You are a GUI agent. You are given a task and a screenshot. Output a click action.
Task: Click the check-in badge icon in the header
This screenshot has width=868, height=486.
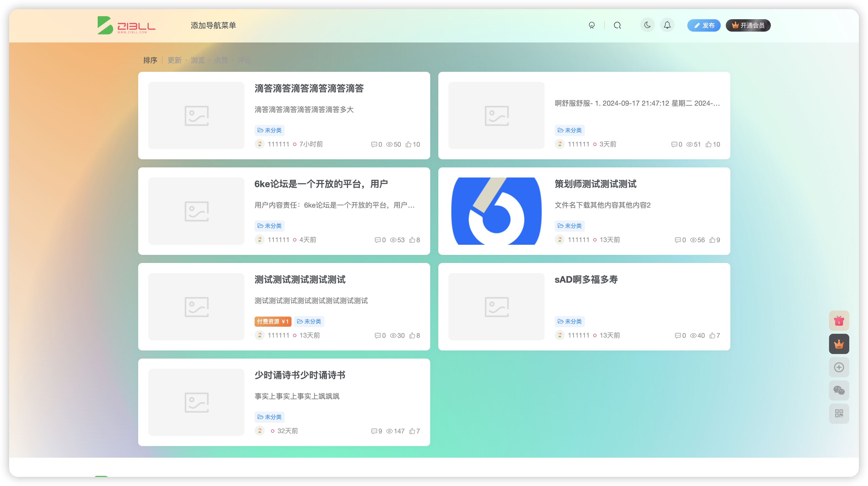tap(592, 25)
